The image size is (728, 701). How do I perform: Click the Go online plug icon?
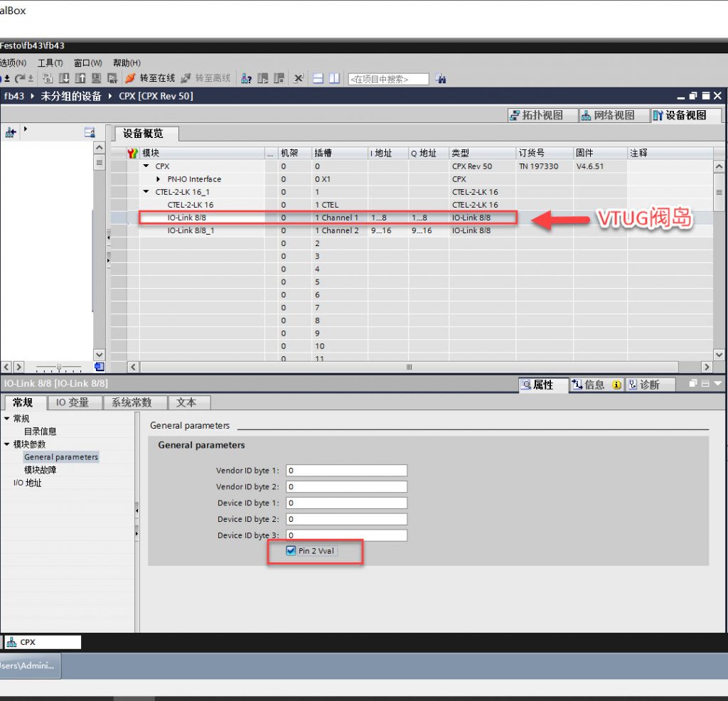pyautogui.click(x=131, y=78)
